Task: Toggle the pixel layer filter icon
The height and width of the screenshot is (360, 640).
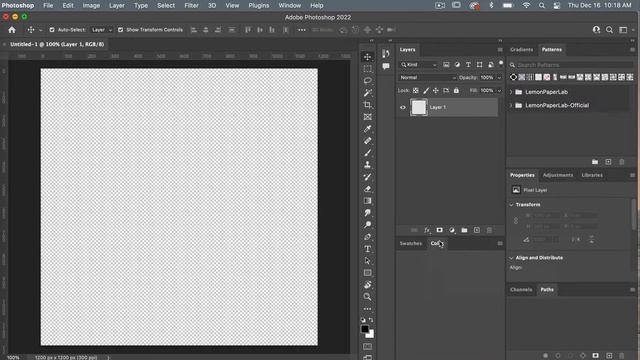Action: click(x=446, y=65)
